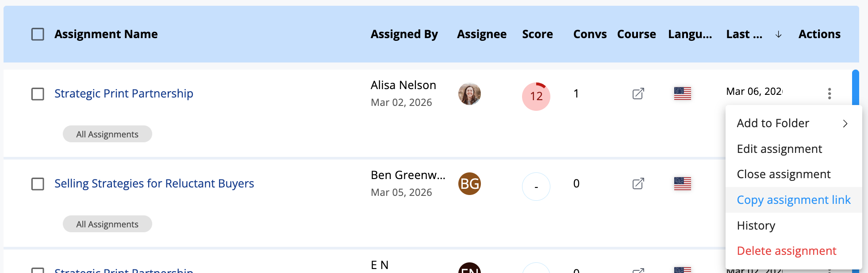This screenshot has height=273, width=868.
Task: Check the Selling Strategies for Reluctant Buyers checkbox
Action: pos(38,184)
